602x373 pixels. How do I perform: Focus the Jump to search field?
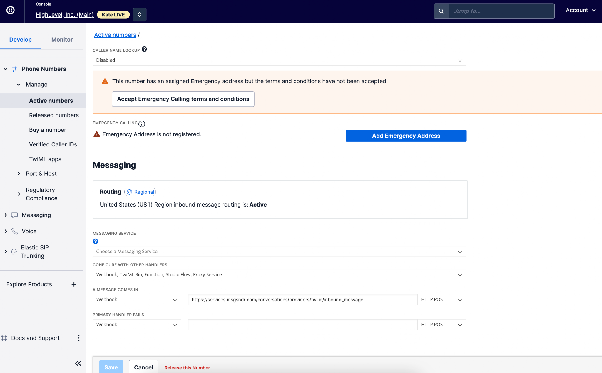point(501,11)
